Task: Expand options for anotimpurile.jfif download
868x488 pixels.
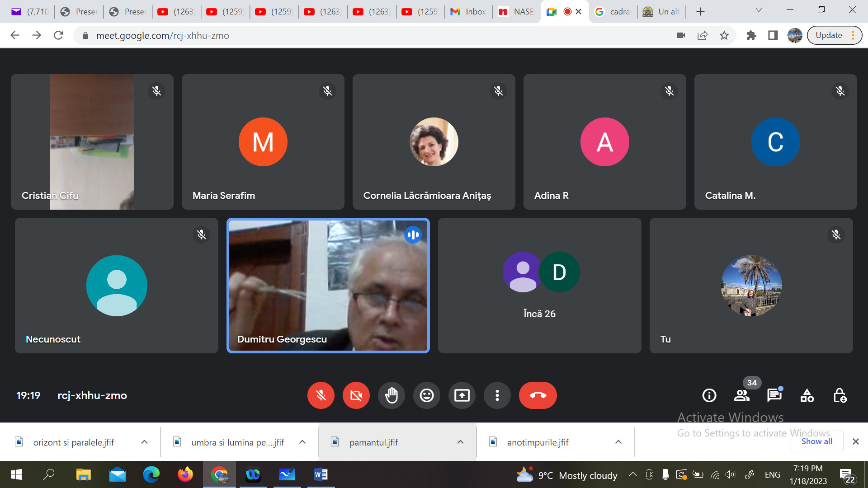Action: [x=618, y=442]
